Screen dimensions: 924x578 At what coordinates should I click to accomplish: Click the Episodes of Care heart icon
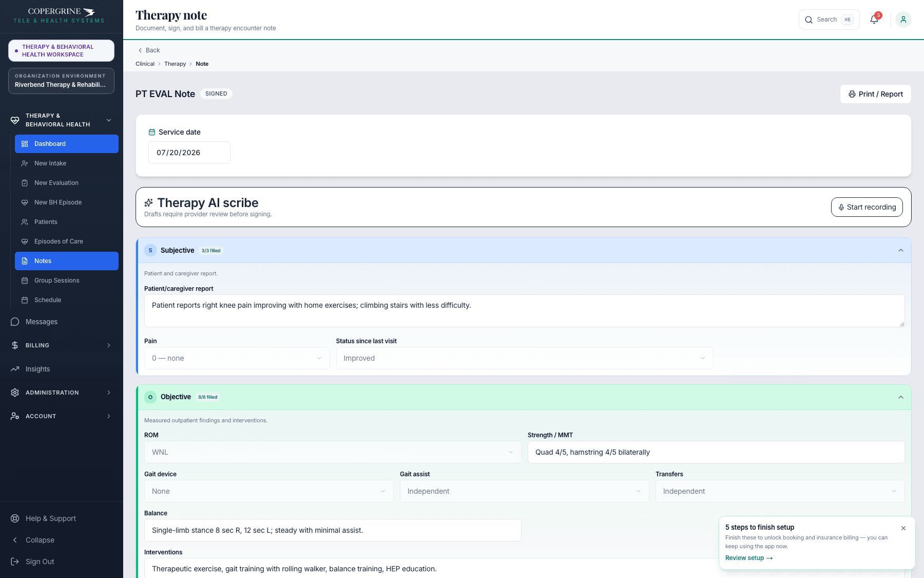pos(25,241)
